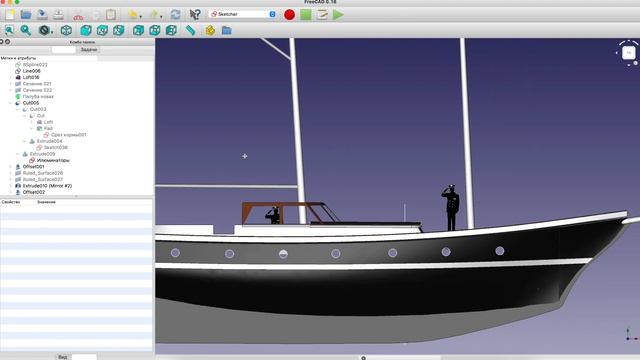Collapse the Pad tree node

[x=32, y=128]
